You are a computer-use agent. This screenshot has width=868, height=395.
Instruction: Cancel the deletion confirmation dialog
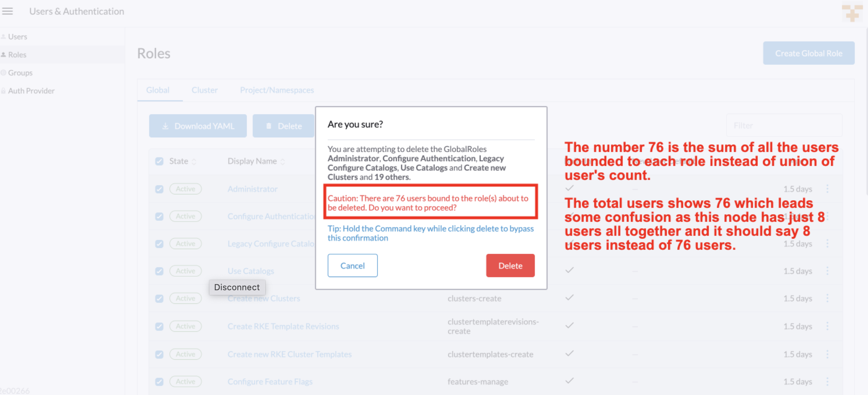[352, 265]
